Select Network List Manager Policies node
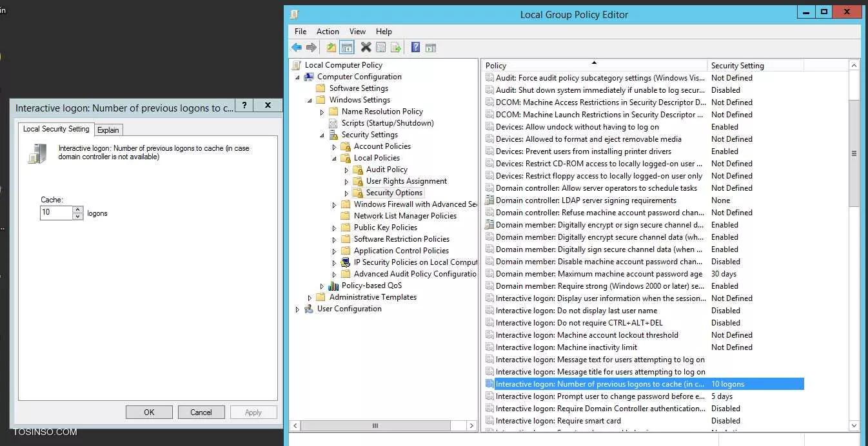The width and height of the screenshot is (868, 446). 405,216
